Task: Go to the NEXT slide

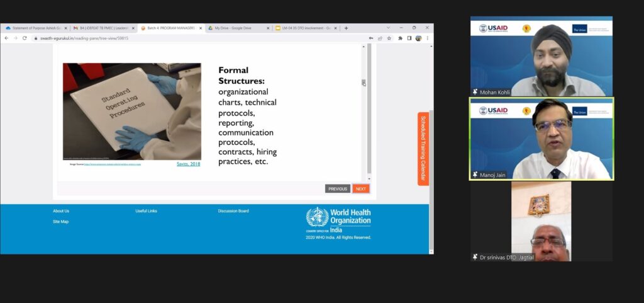Action: (x=360, y=188)
